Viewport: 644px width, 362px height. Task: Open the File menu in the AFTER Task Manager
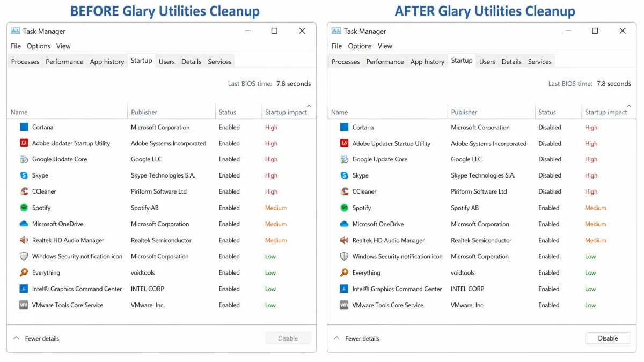click(336, 46)
